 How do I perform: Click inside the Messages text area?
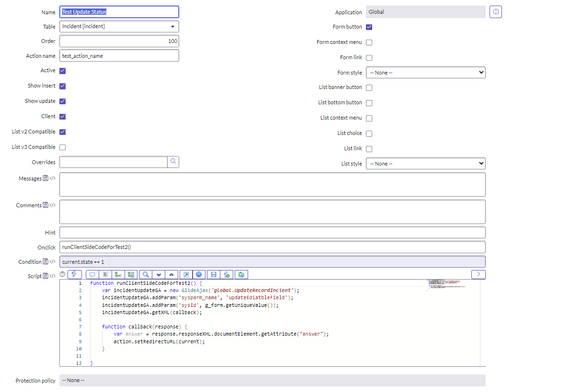(272, 185)
